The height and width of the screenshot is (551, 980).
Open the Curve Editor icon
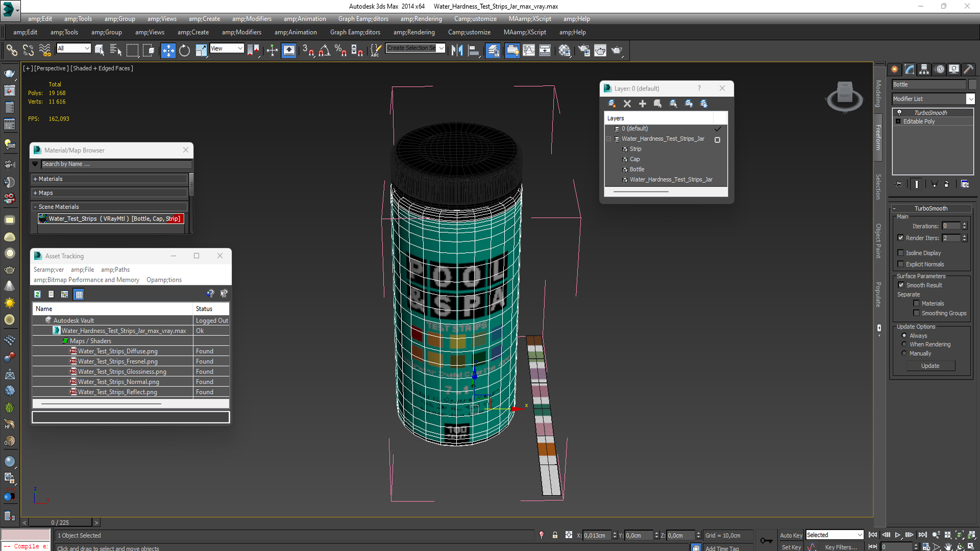pyautogui.click(x=529, y=51)
